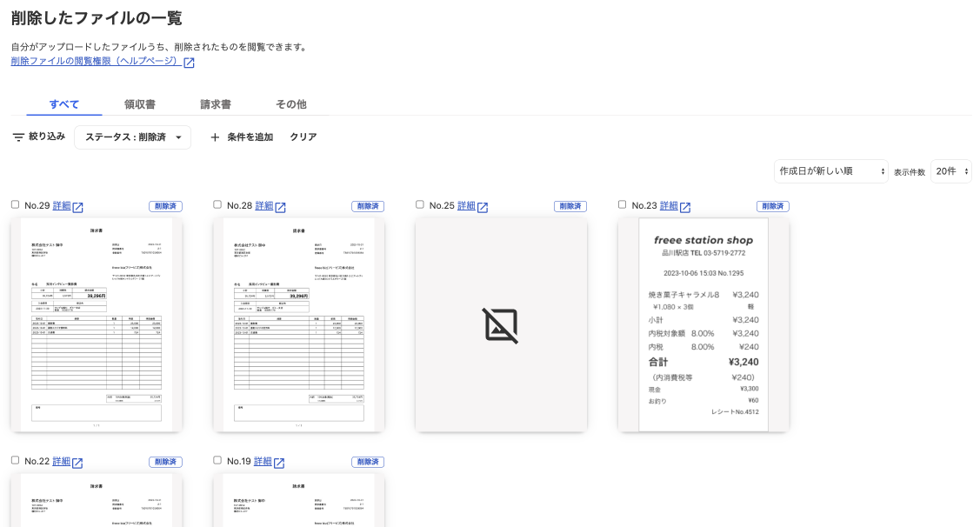Check the No.23 file checkbox
This screenshot has height=527, width=980.
pos(622,204)
